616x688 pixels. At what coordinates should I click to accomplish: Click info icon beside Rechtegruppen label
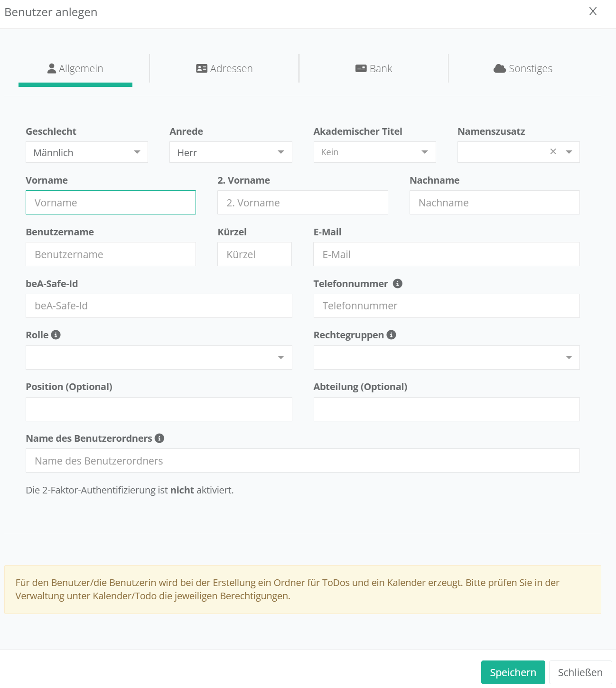391,335
